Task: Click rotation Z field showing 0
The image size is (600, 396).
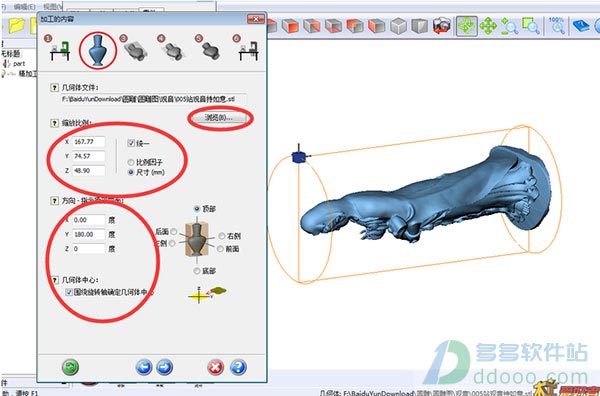Action: point(88,249)
